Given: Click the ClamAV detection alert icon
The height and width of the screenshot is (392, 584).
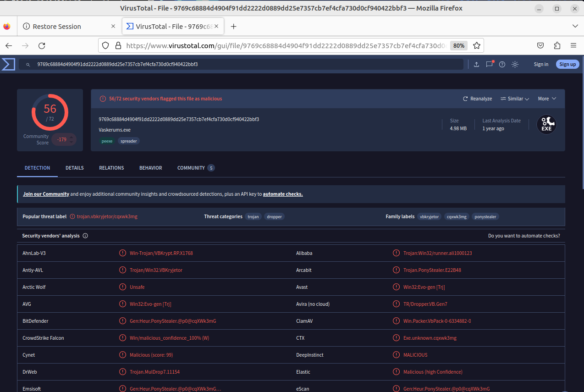Looking at the screenshot, I should point(396,321).
